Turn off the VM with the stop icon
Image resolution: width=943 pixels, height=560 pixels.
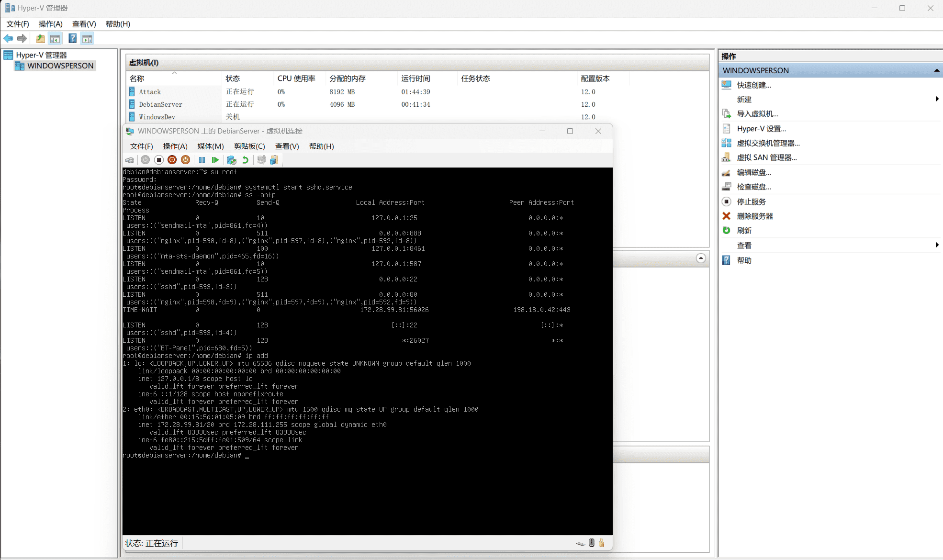[x=159, y=160]
